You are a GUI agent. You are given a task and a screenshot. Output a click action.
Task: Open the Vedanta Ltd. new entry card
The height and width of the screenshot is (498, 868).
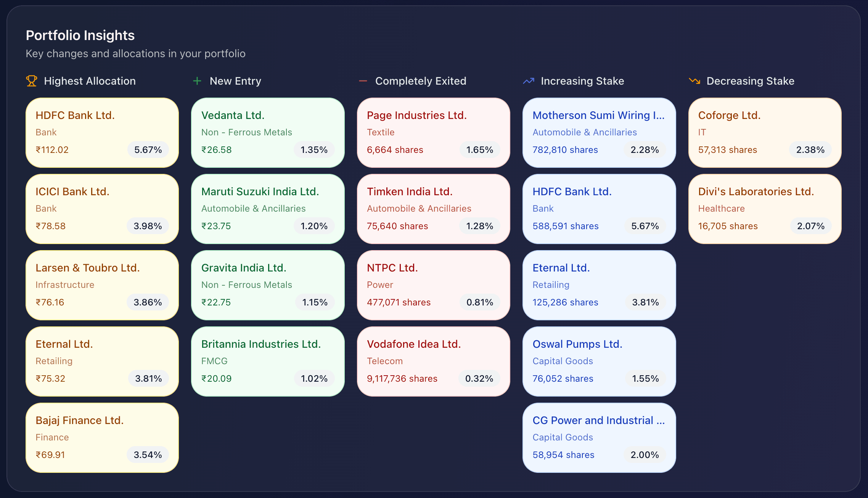(268, 132)
